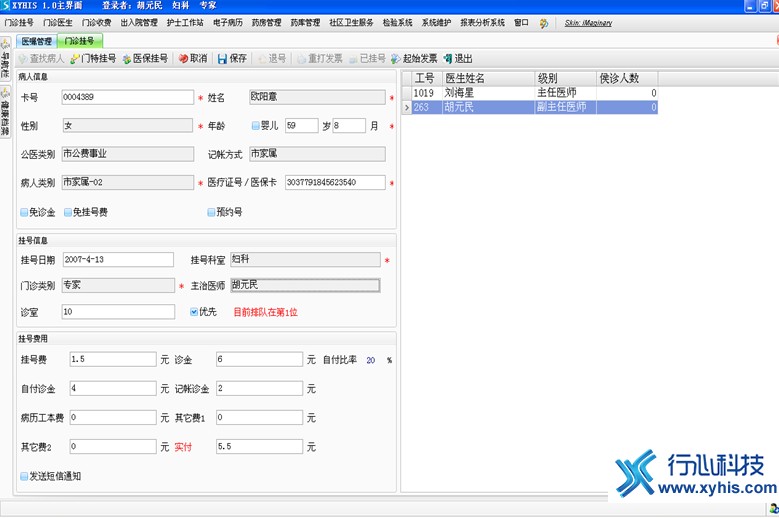Enable 发送短信通知 SMS notification checkbox
779x518 pixels.
click(24, 476)
